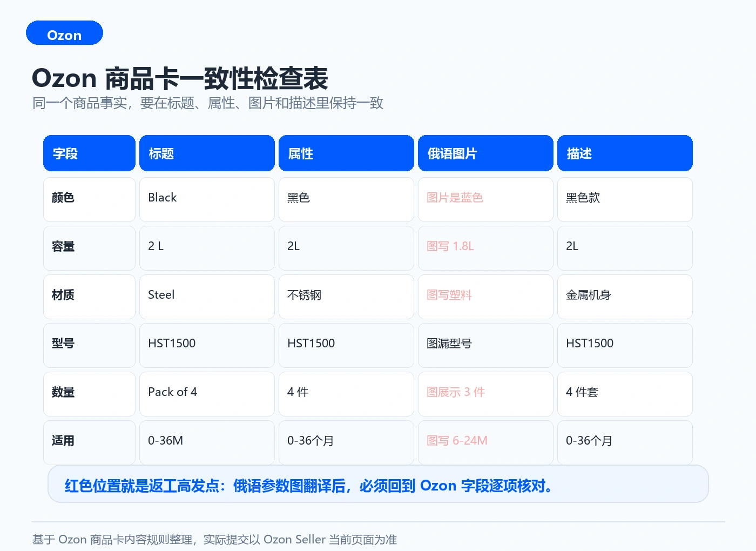Click the '型号' row label
The width and height of the screenshot is (756, 551).
[89, 345]
